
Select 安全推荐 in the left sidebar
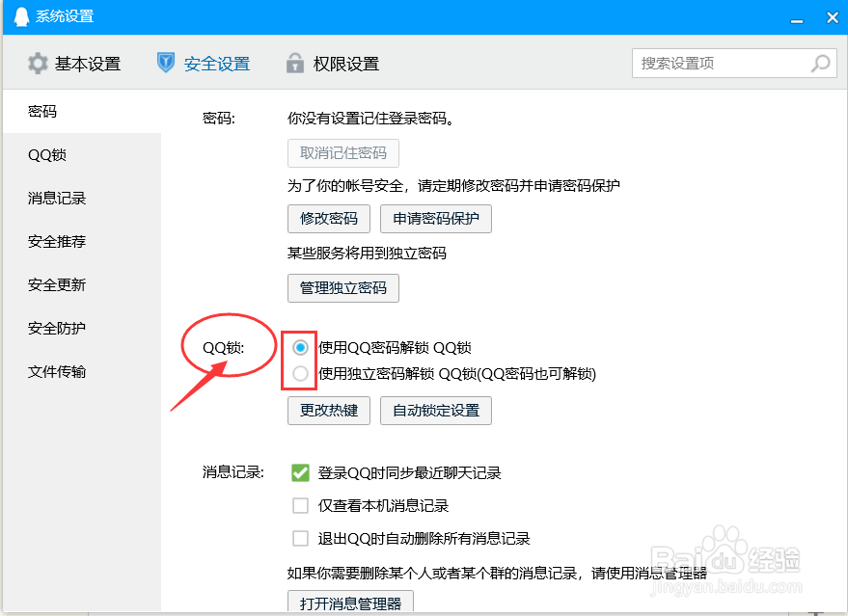click(x=82, y=242)
